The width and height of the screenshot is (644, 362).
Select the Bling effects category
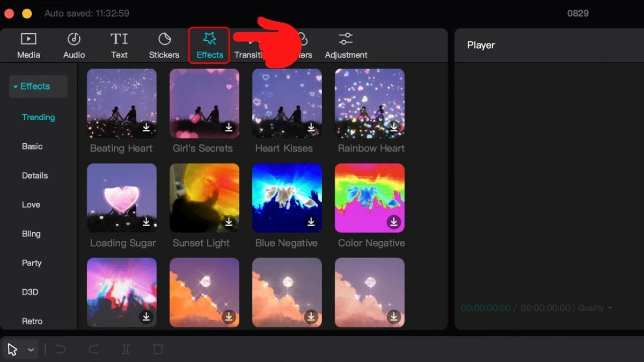31,234
